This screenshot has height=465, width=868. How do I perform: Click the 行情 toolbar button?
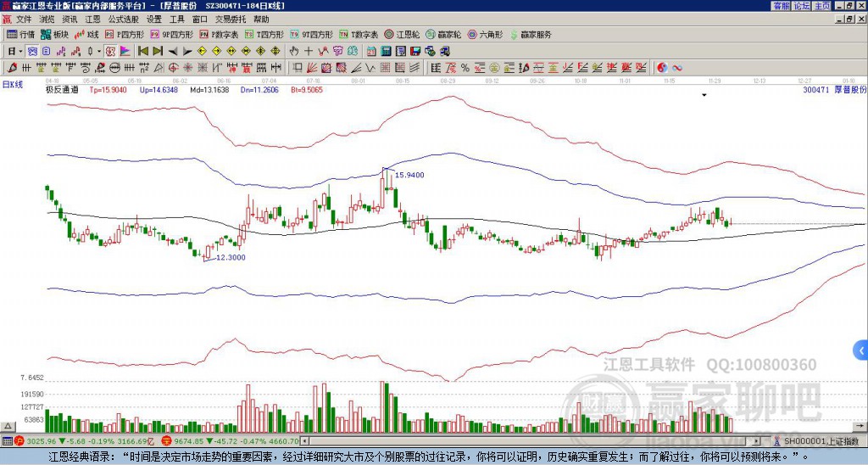tap(20, 34)
